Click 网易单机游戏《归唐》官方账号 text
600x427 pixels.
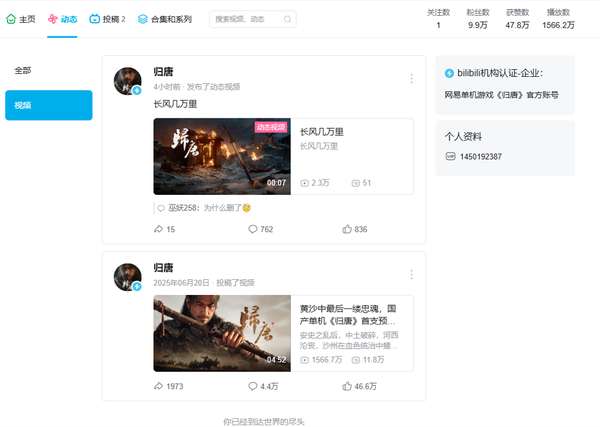pos(501,95)
